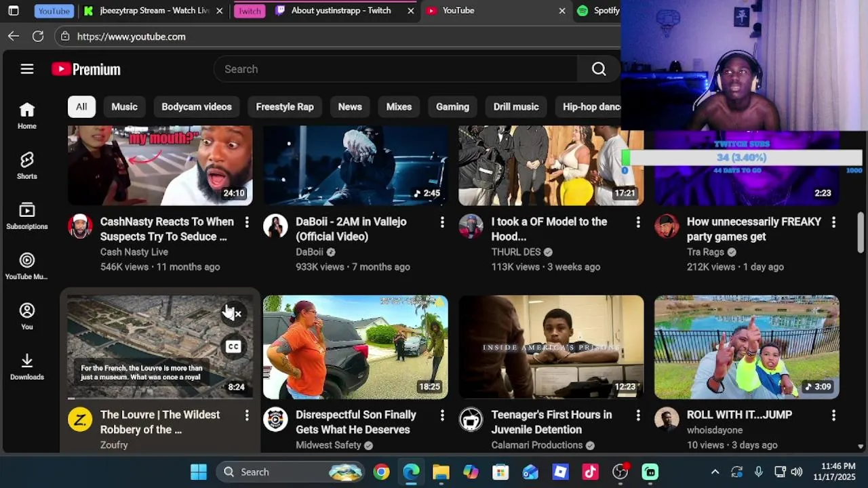Show hidden system tray icons

715,472
